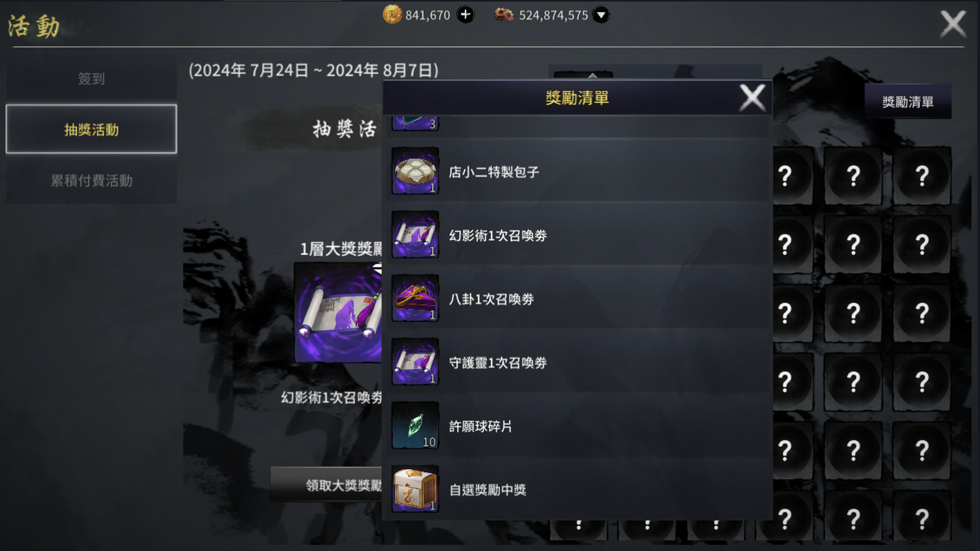Add gold with the plus button
Viewport: 980px width, 551px height.
[466, 15]
